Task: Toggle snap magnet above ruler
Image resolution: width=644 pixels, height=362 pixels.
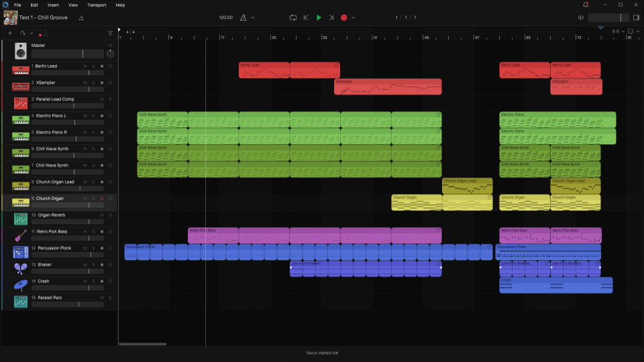Action: tap(631, 32)
